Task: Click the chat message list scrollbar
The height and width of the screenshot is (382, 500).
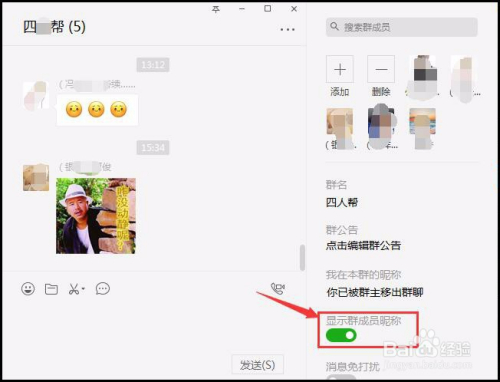Action: (302, 257)
